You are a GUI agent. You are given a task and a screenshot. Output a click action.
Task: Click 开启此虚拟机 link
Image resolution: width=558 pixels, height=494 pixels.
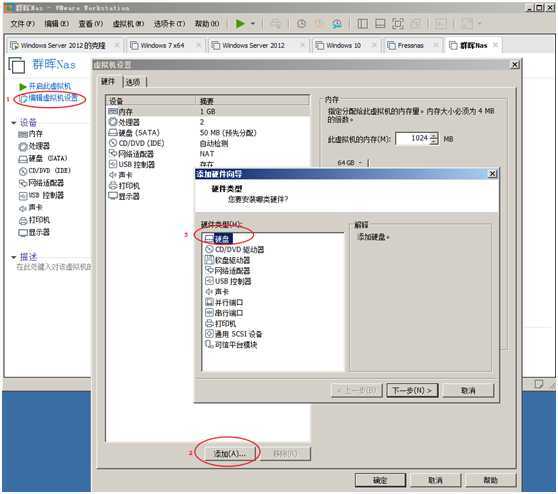pyautogui.click(x=49, y=86)
